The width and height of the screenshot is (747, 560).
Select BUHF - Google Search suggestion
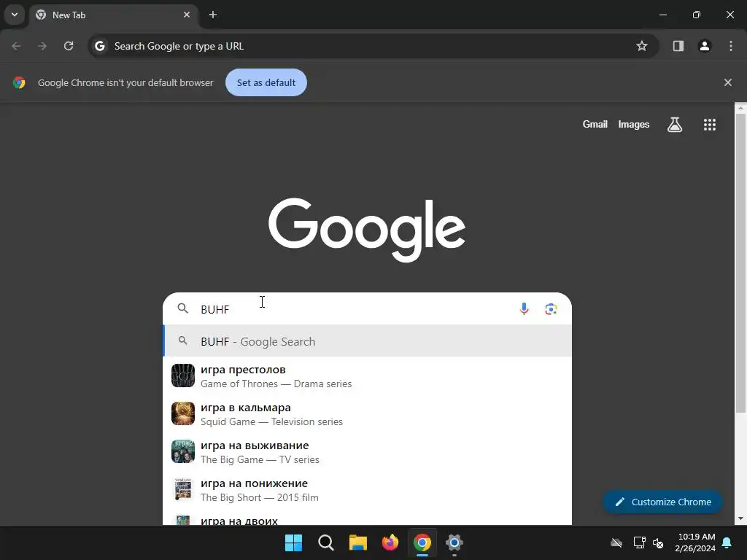368,341
